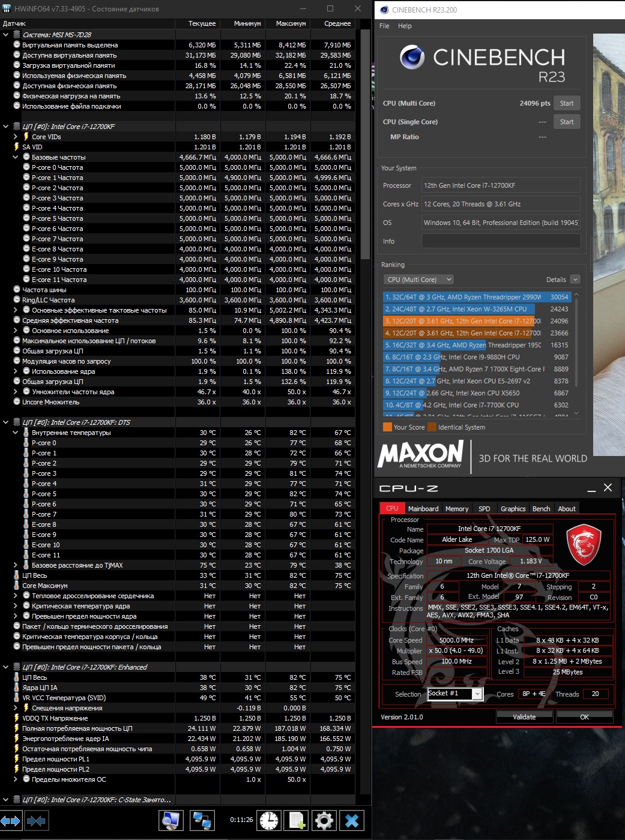625x840 pixels.
Task: Collapse the i7-12700KF Enhanced section
Action: pyautogui.click(x=6, y=667)
